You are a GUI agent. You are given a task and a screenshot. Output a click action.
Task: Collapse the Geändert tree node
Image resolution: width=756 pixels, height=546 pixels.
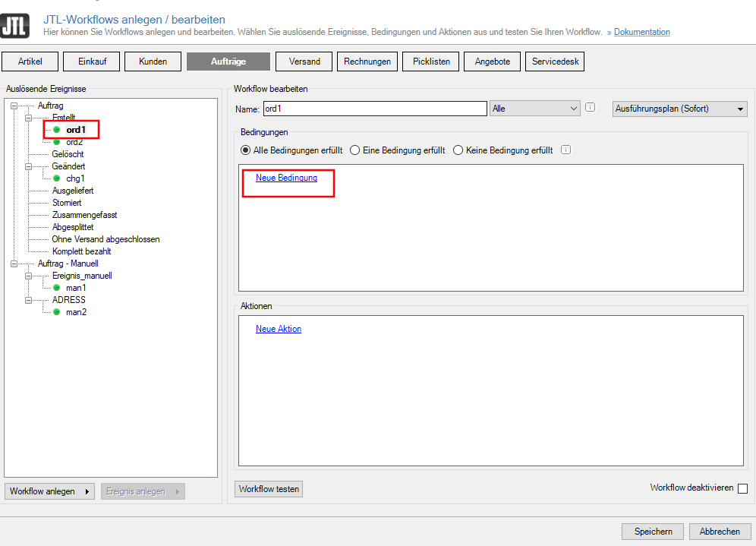point(28,166)
